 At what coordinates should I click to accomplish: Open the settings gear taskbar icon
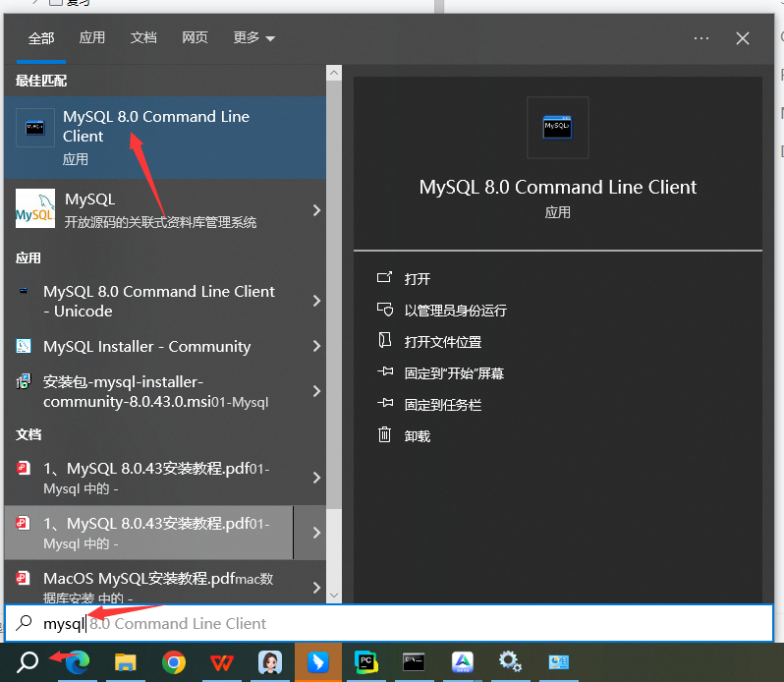[510, 661]
